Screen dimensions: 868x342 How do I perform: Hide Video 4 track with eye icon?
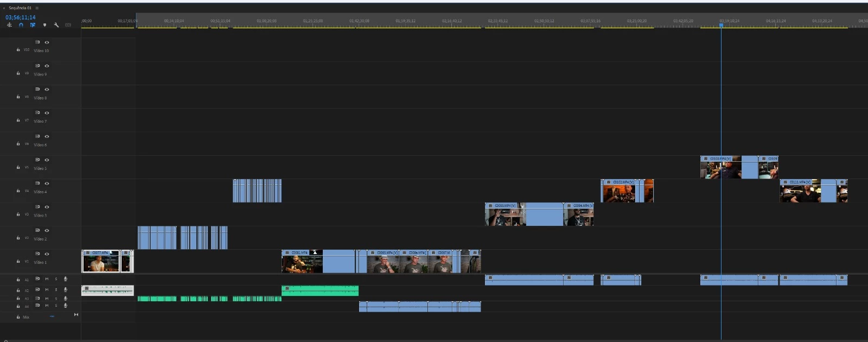coord(47,183)
